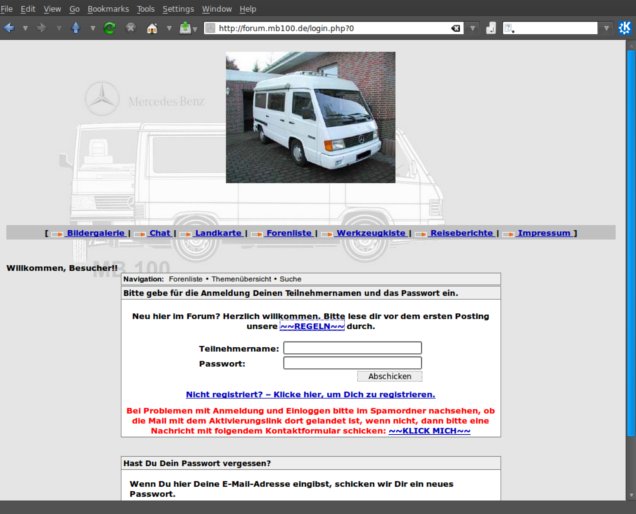This screenshot has width=636, height=514.
Task: Open the Help menu
Action: coord(247,9)
